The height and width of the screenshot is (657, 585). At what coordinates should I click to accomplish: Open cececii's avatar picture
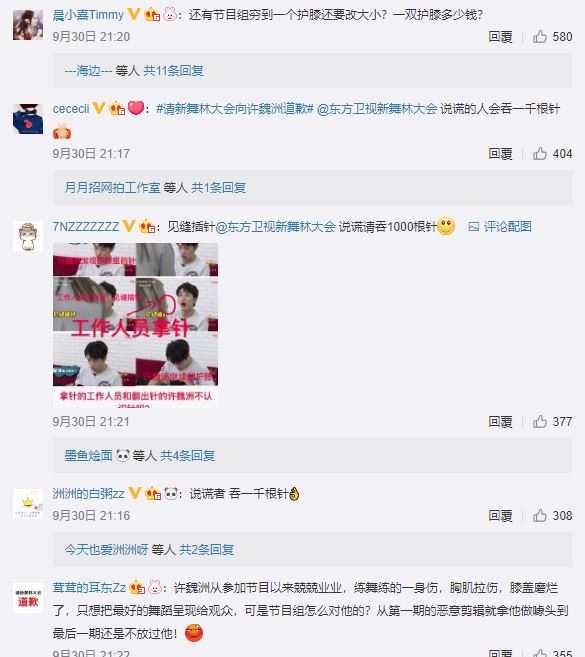(28, 119)
